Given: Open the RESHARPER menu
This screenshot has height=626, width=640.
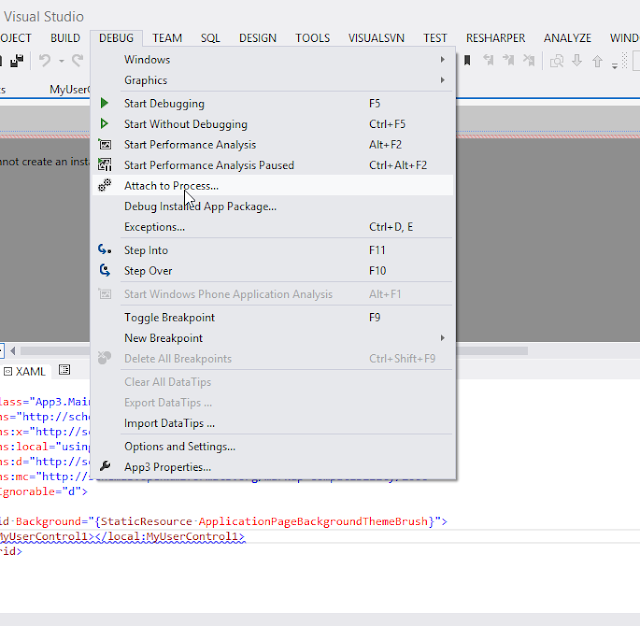Looking at the screenshot, I should pyautogui.click(x=496, y=38).
